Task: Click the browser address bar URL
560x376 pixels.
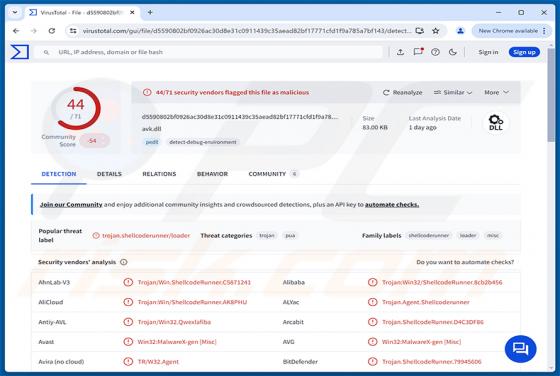Action: click(x=246, y=31)
